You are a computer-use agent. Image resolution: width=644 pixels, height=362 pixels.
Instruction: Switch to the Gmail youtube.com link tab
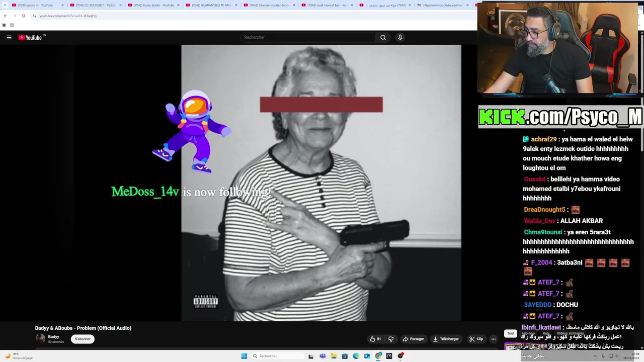[x=442, y=5]
